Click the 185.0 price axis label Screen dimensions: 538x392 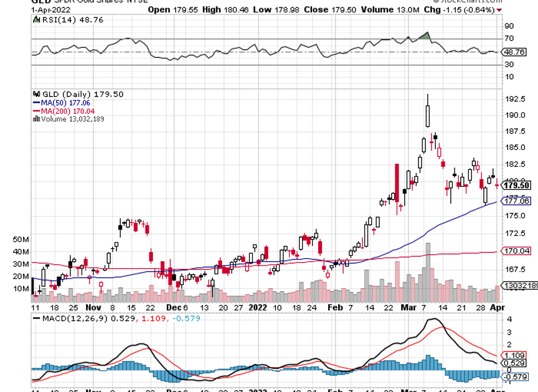tap(515, 147)
